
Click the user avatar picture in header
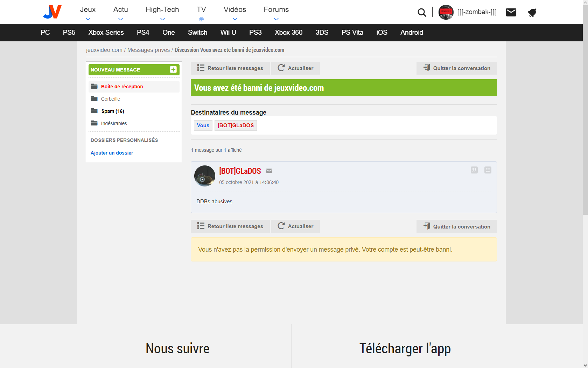[x=446, y=12]
